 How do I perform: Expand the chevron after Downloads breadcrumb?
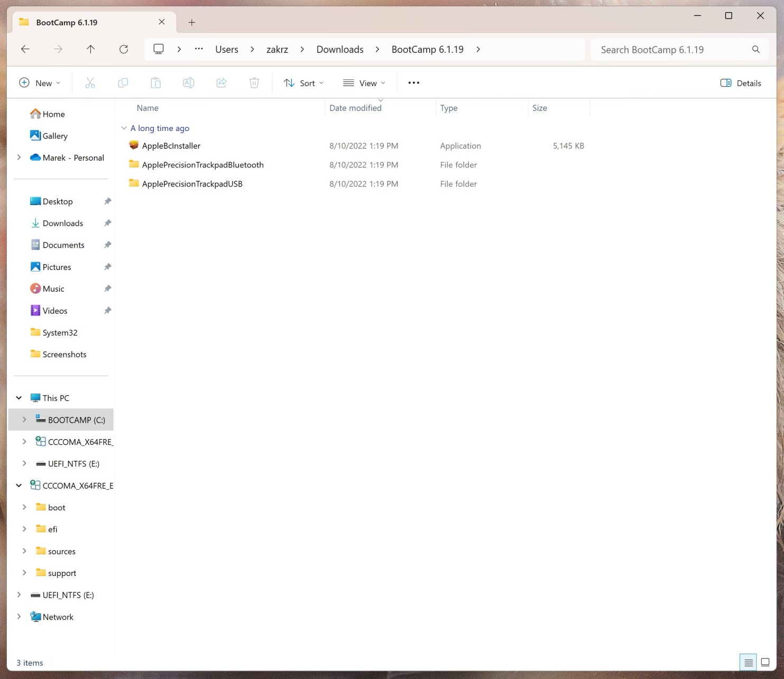point(377,49)
